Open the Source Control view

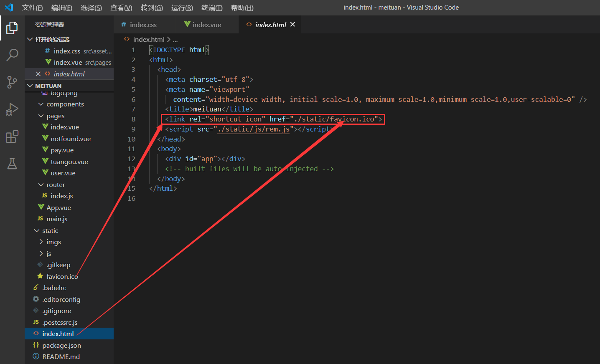click(x=12, y=82)
